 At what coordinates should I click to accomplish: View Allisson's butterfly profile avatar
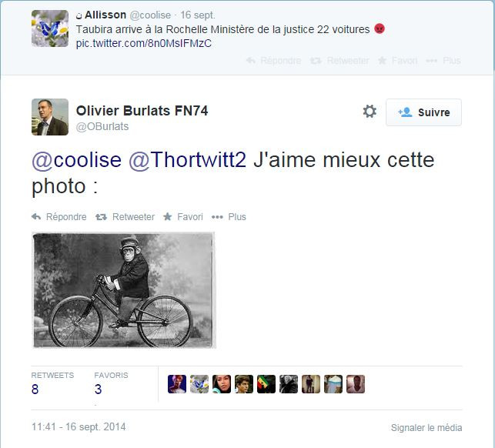pos(50,28)
